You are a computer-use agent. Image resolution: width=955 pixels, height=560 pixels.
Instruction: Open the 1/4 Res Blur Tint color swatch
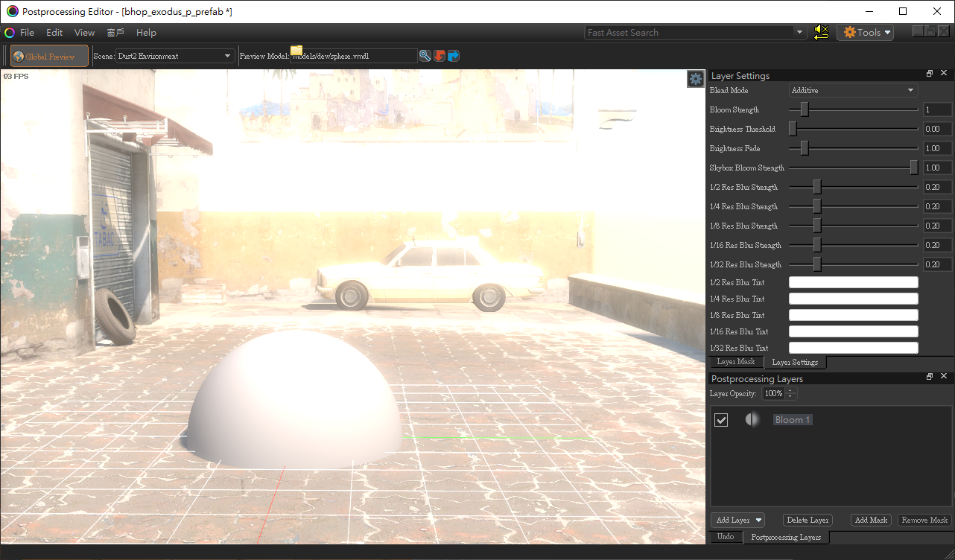tap(854, 299)
